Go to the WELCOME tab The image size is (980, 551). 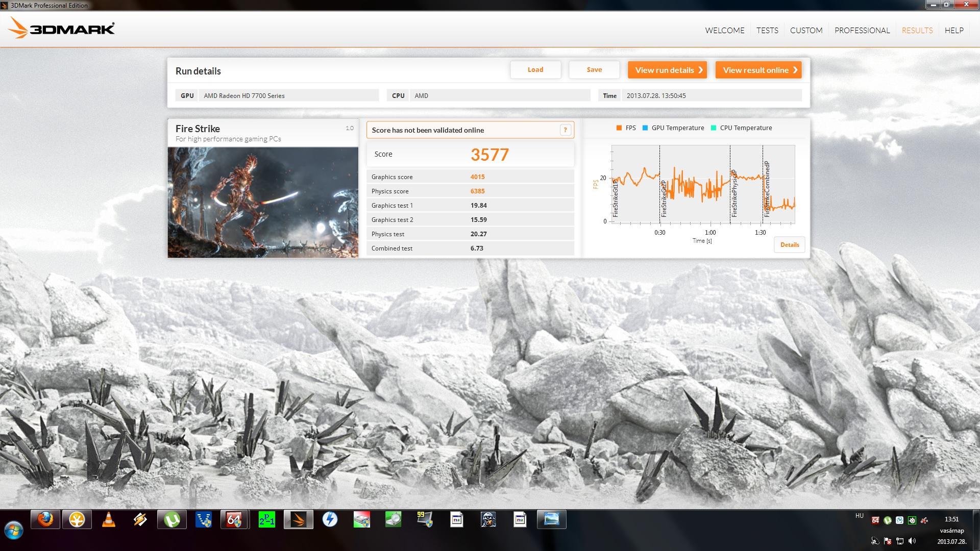coord(725,31)
